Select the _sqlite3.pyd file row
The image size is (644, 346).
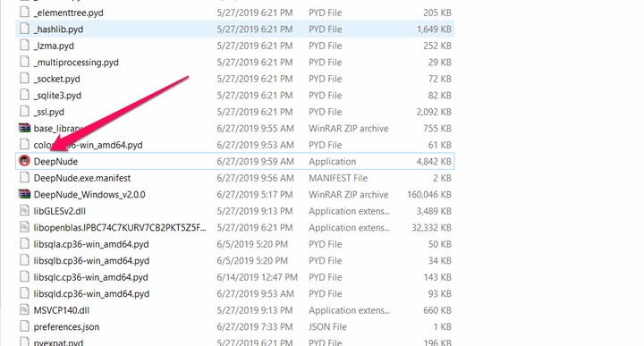coord(235,96)
